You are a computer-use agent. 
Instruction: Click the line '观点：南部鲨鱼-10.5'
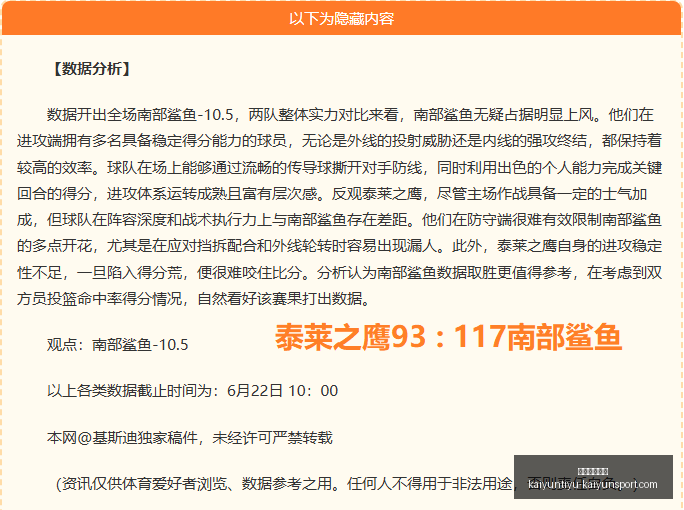[x=117, y=345]
